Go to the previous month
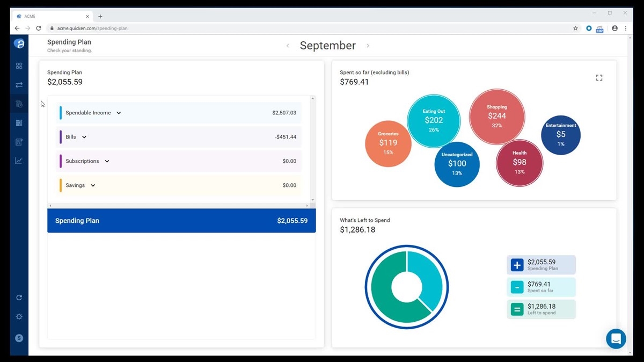Viewport: 644px width, 362px height. tap(288, 46)
